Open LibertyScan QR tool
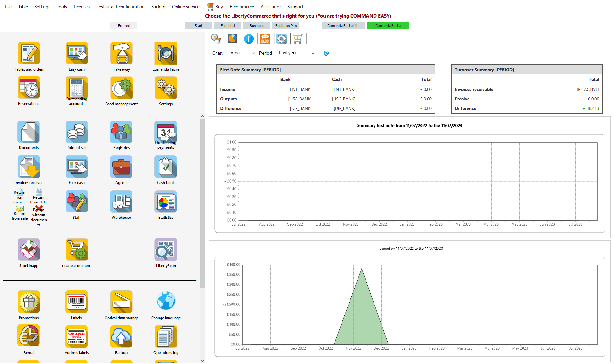The image size is (614, 364). (166, 249)
